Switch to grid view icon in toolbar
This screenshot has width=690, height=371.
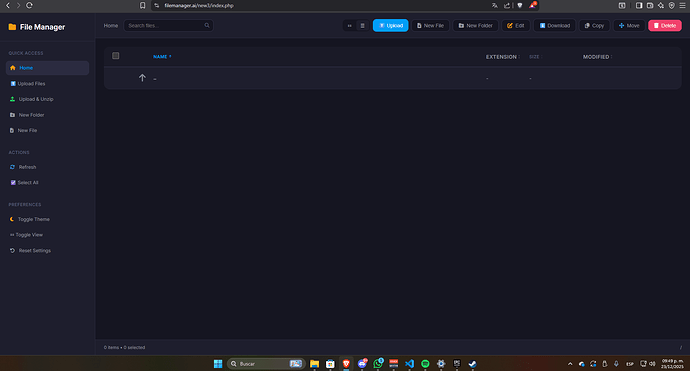(x=349, y=26)
